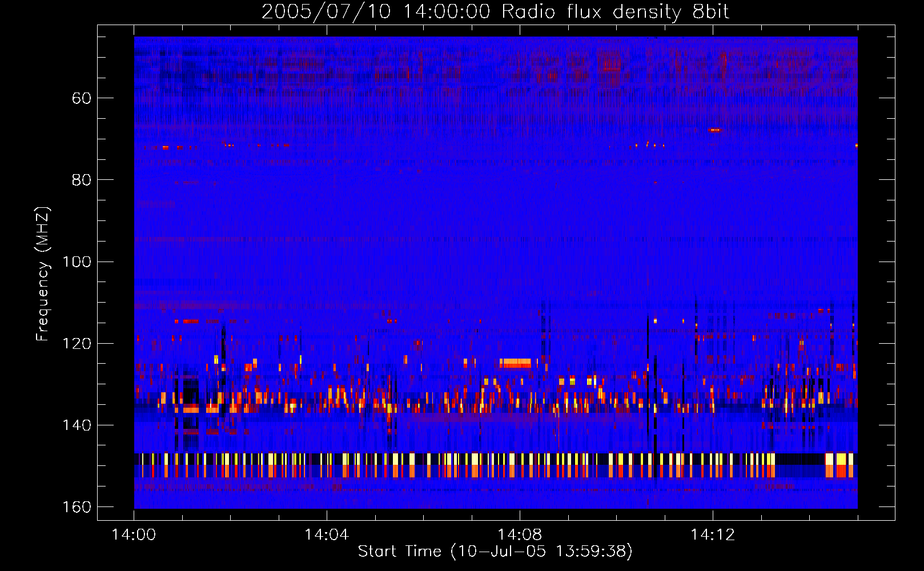
Task: Click the 'Frequency (MHZ)' axis label
Action: pyautogui.click(x=43, y=274)
